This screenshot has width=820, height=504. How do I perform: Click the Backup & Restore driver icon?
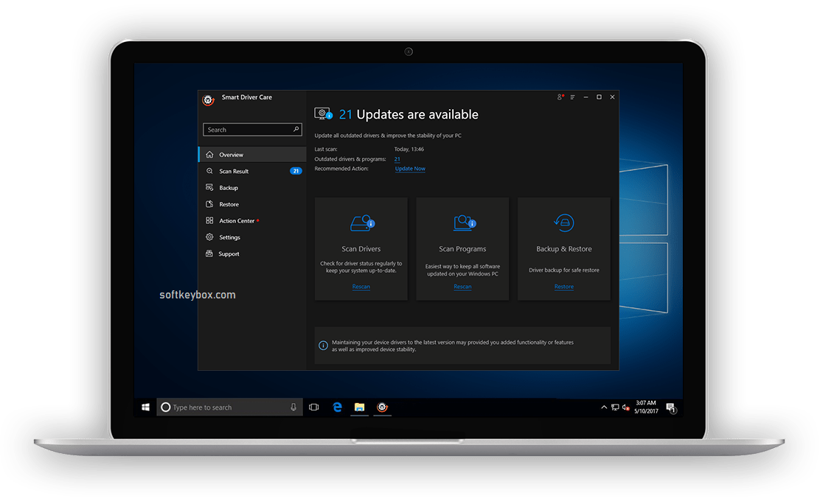coord(563,223)
